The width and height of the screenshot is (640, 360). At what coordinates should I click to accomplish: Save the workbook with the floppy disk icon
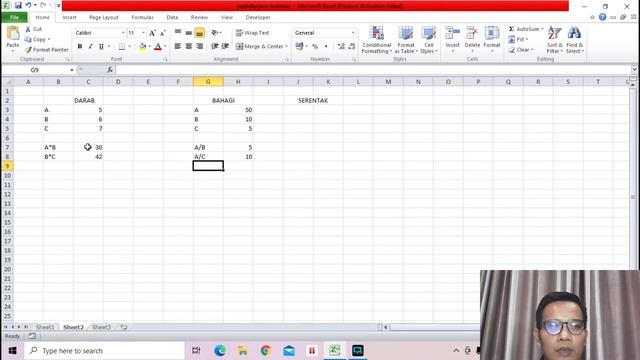[18, 6]
